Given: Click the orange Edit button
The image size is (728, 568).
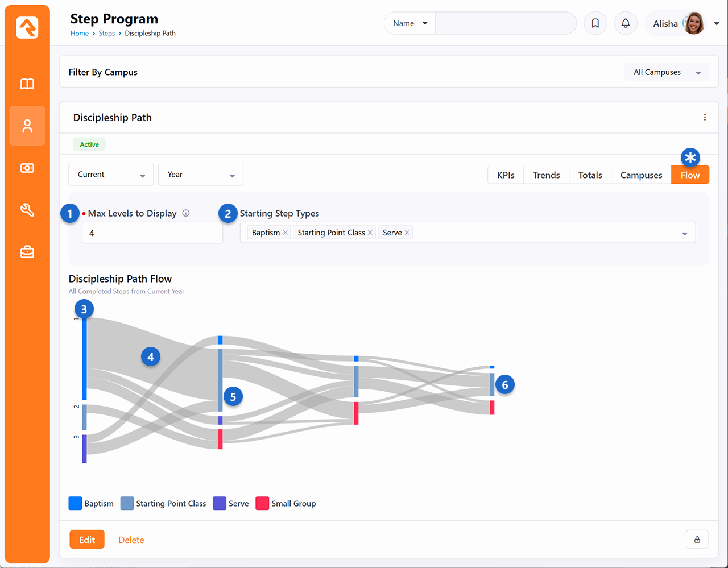Looking at the screenshot, I should tap(87, 540).
